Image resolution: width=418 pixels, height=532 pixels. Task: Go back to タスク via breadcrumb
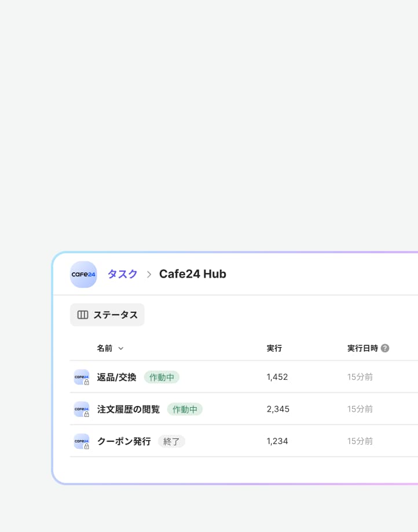[122, 274]
